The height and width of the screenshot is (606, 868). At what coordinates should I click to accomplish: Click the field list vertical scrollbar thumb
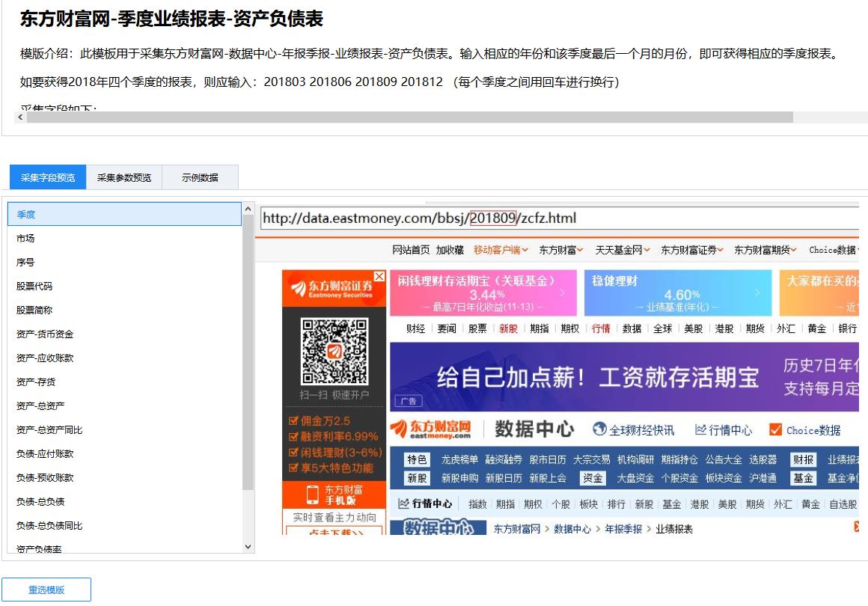[248, 352]
